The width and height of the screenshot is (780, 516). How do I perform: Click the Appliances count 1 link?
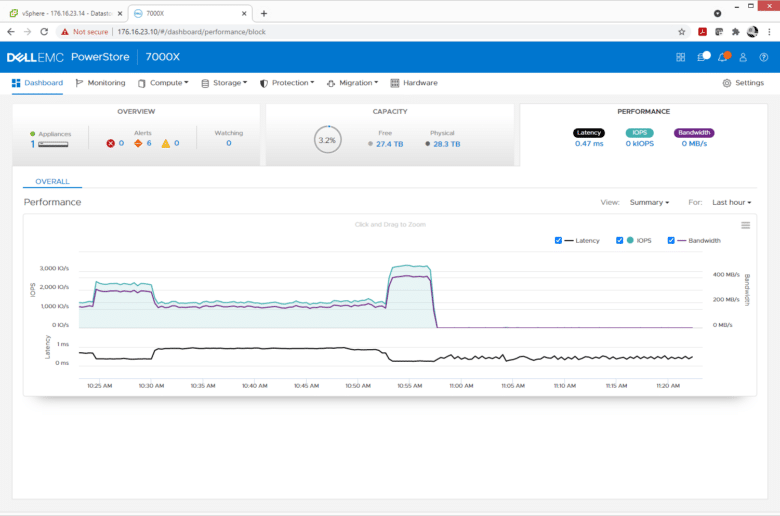coord(33,144)
